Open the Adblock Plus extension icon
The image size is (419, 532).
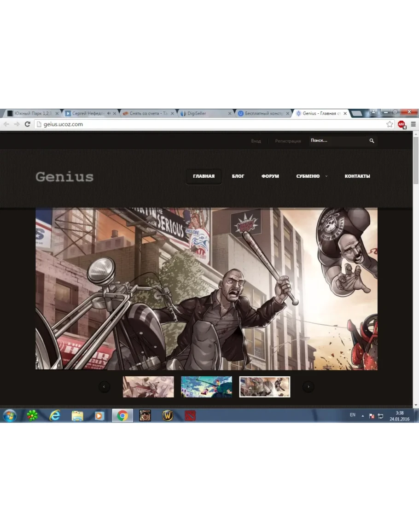(x=402, y=124)
